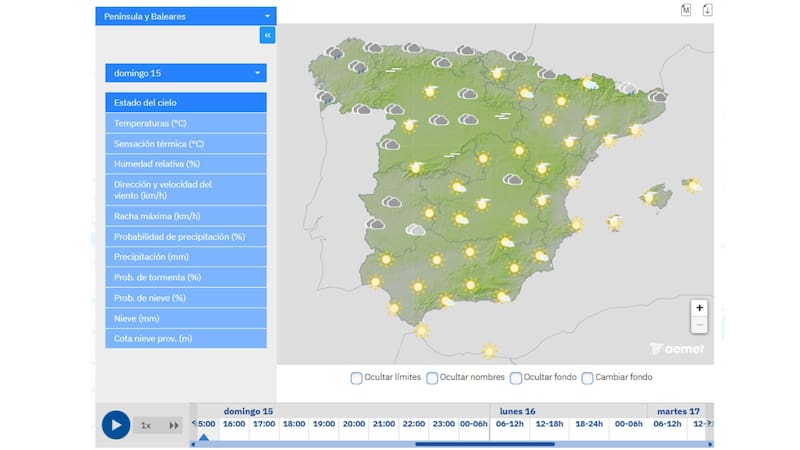Click the sun icon over Ceuta
The image size is (800, 450).
click(x=421, y=331)
